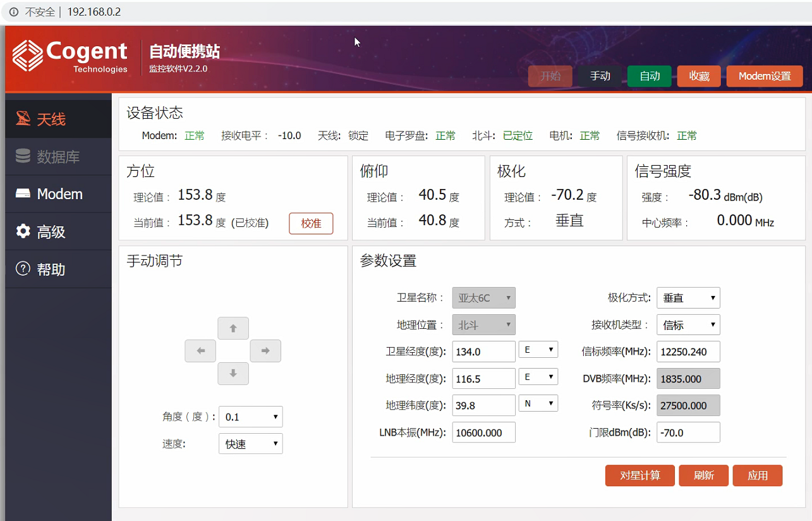The height and width of the screenshot is (521, 812).
Task: Click the 信标频率 field with 12250.240
Action: click(x=689, y=352)
